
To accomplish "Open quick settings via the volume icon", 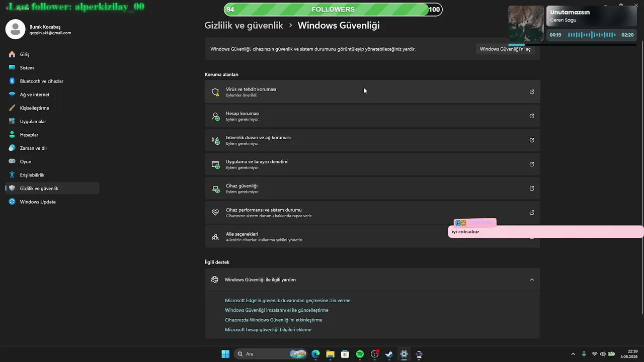I will click(603, 354).
